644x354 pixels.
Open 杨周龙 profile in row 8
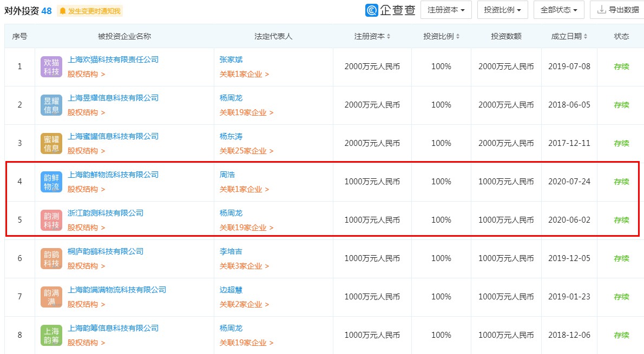tap(231, 328)
